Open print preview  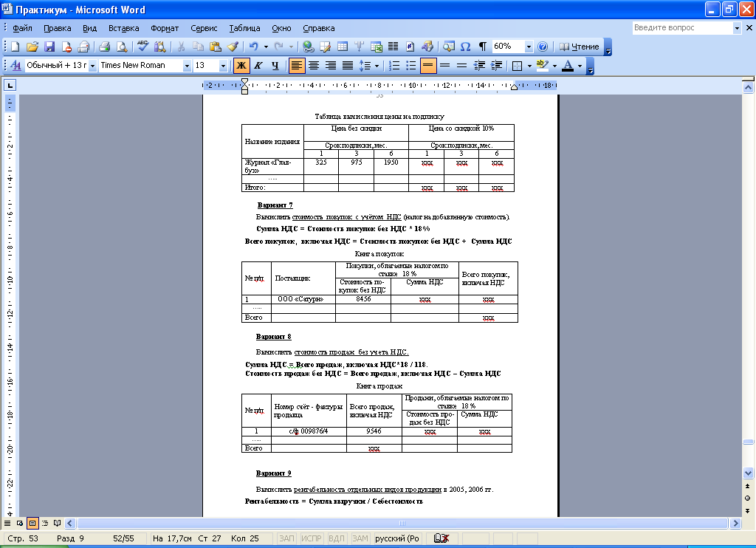[122, 47]
